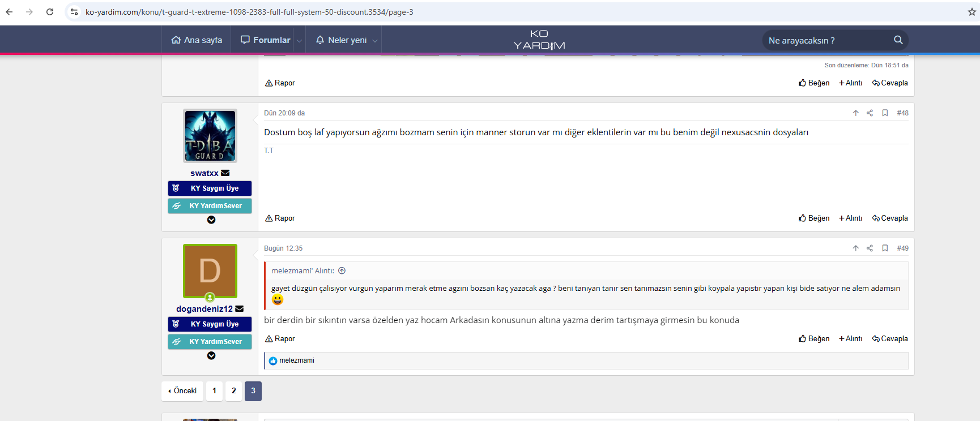Open the Forumlar dropdown arrow
Viewport: 980px width, 421px height.
(x=299, y=41)
